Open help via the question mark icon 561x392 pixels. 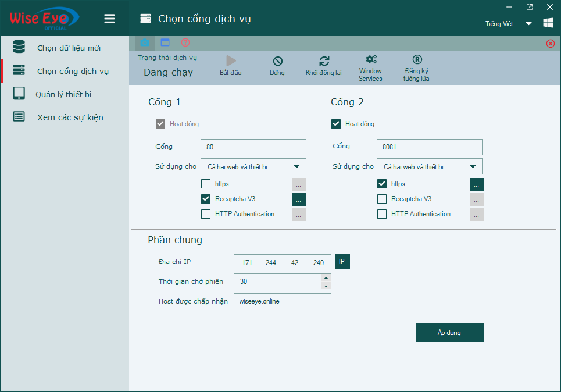click(x=185, y=42)
